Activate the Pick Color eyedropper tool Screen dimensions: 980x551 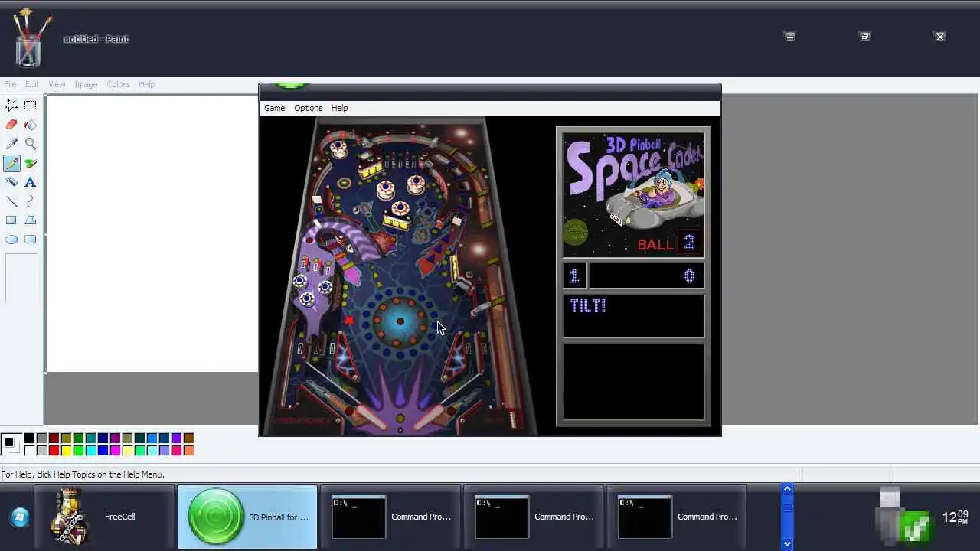[x=11, y=143]
